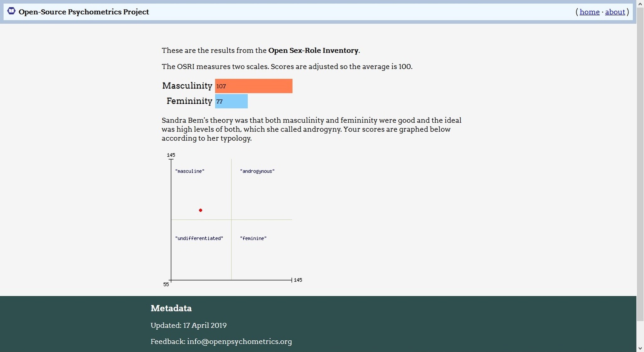Click the scrollbar down arrow
Screen dimensions: 644x352
pos(640,348)
